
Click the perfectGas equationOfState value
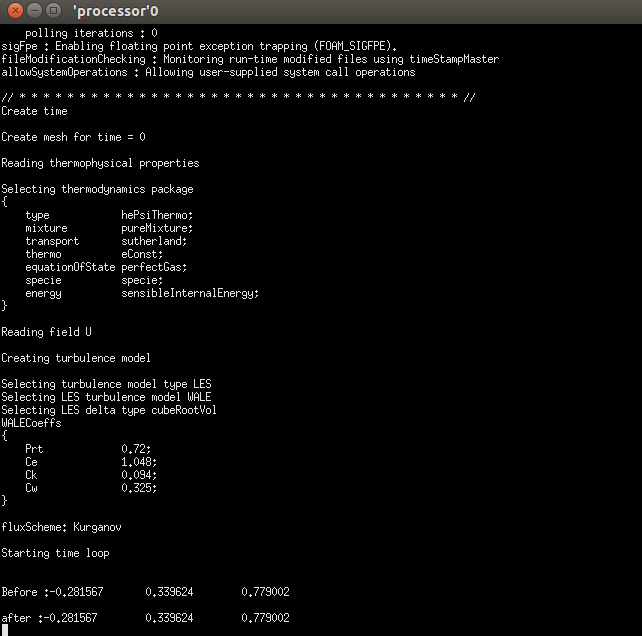pyautogui.click(x=154, y=267)
